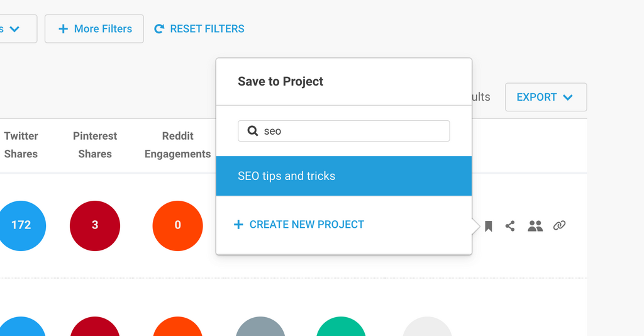Viewport: 644px width, 336px height.
Task: Expand the partially visible dropdown before More Filters
Action: [15, 29]
